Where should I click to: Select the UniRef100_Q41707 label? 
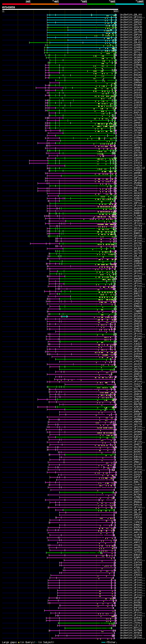click(131, 70)
